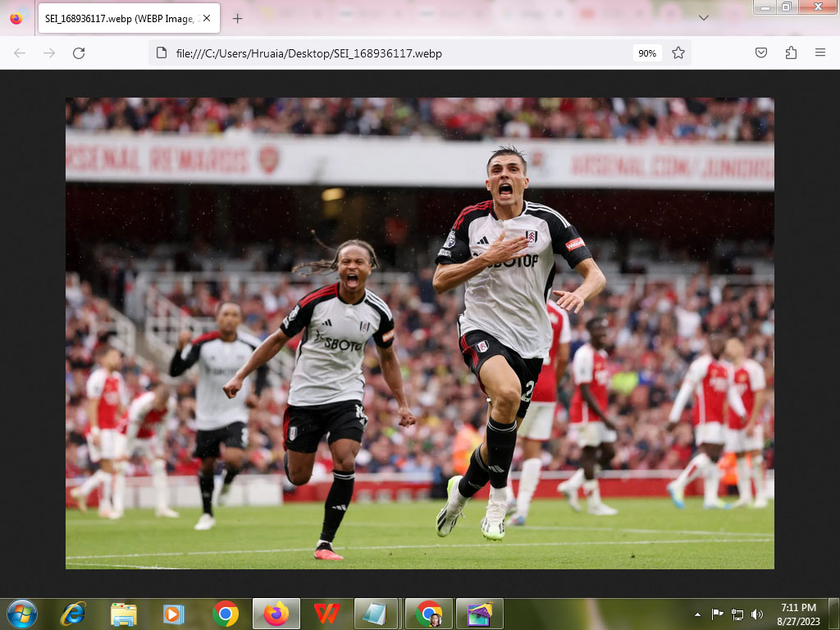This screenshot has height=630, width=840.
Task: Open the volume speaker control in tray
Action: (x=756, y=614)
